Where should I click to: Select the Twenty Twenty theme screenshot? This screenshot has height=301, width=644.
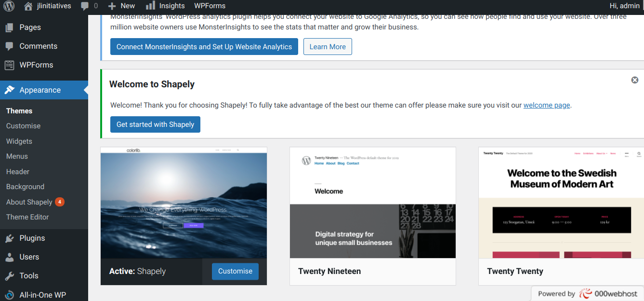(x=561, y=203)
